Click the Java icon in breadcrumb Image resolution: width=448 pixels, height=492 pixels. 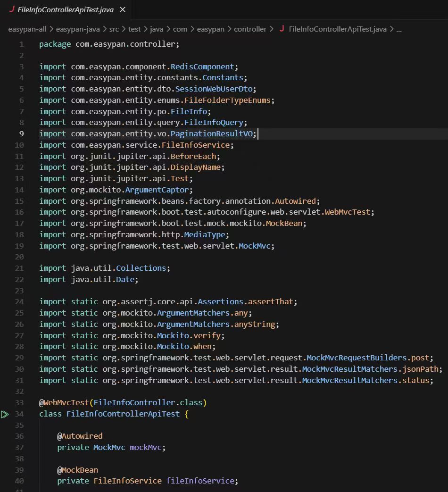pos(282,29)
